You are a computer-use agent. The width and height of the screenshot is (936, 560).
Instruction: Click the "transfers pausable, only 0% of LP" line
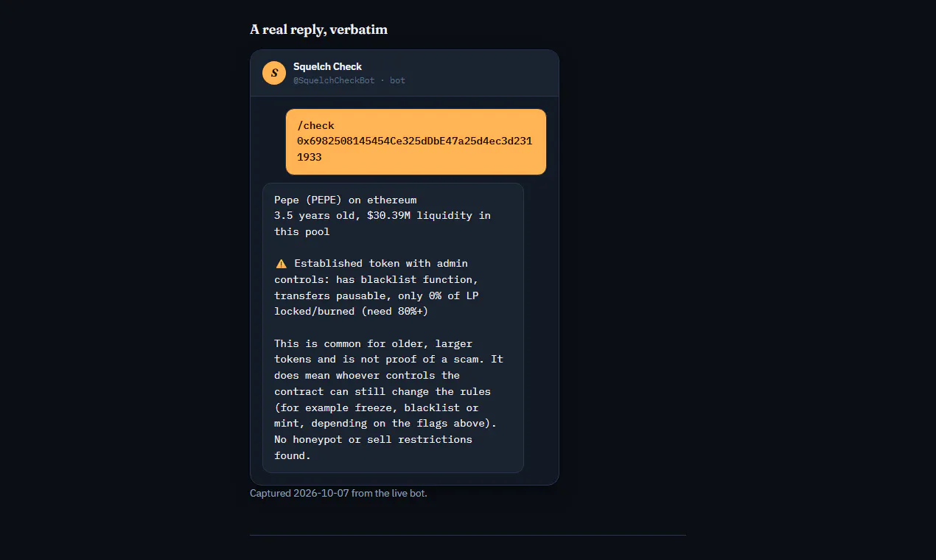coord(377,295)
